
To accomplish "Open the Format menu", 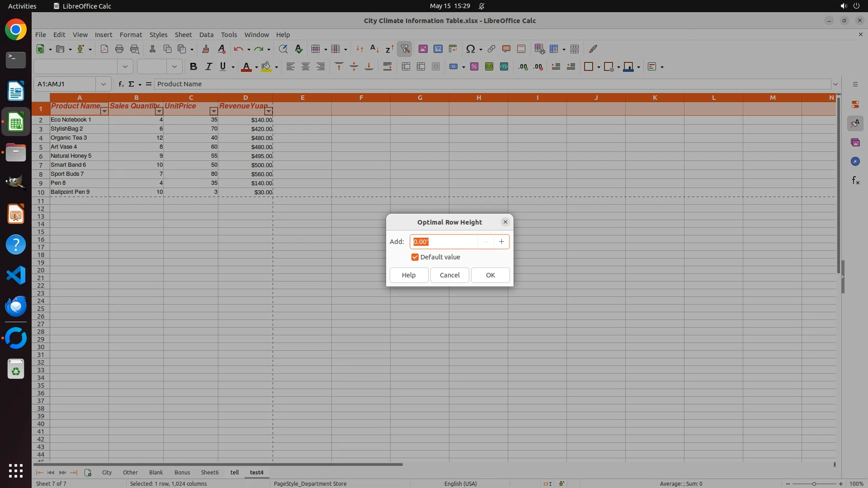I will pos(131,35).
